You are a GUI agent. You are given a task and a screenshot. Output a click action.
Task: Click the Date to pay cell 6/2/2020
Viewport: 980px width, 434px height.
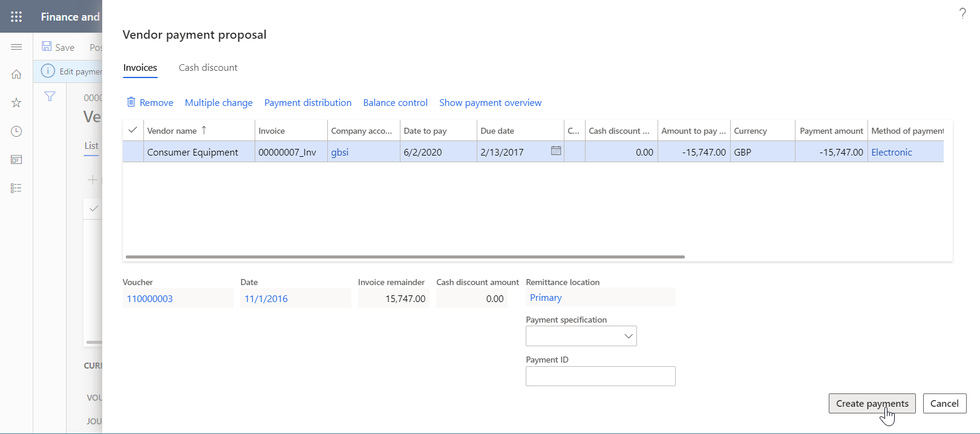click(x=439, y=153)
